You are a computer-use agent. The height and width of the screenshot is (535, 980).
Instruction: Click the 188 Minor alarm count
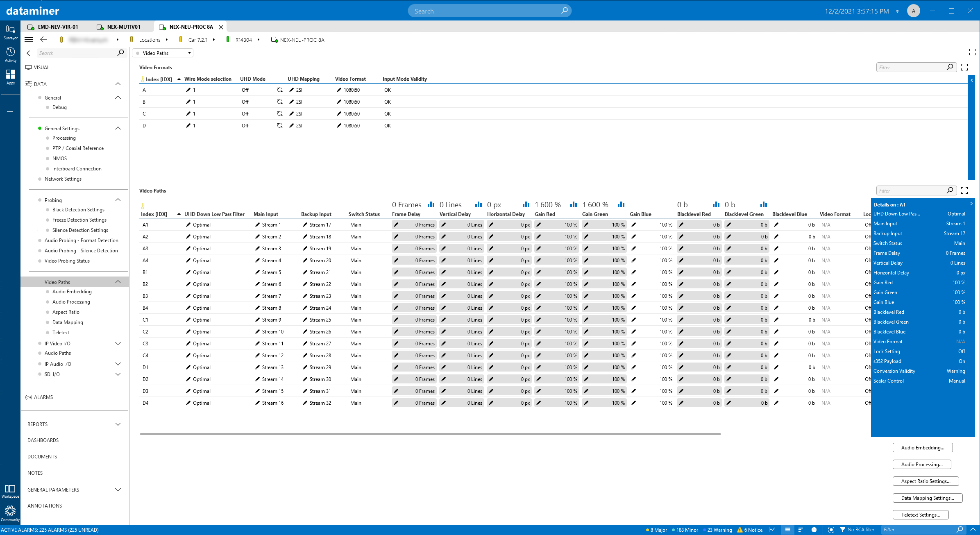[x=685, y=530]
